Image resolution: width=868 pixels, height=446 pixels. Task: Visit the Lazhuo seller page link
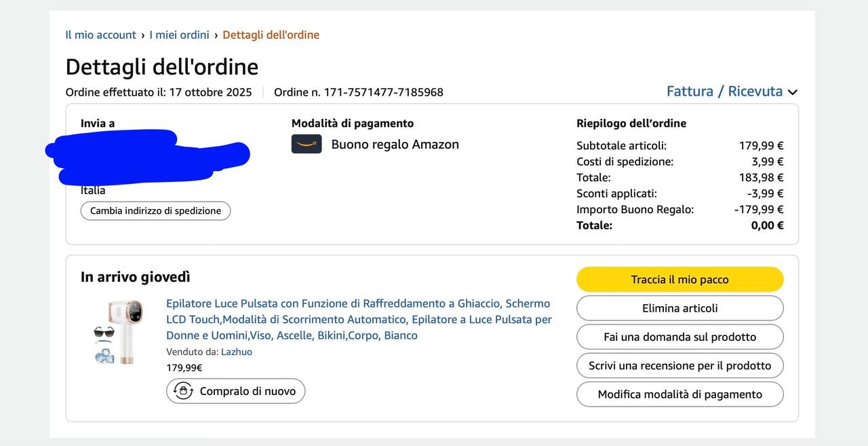237,352
